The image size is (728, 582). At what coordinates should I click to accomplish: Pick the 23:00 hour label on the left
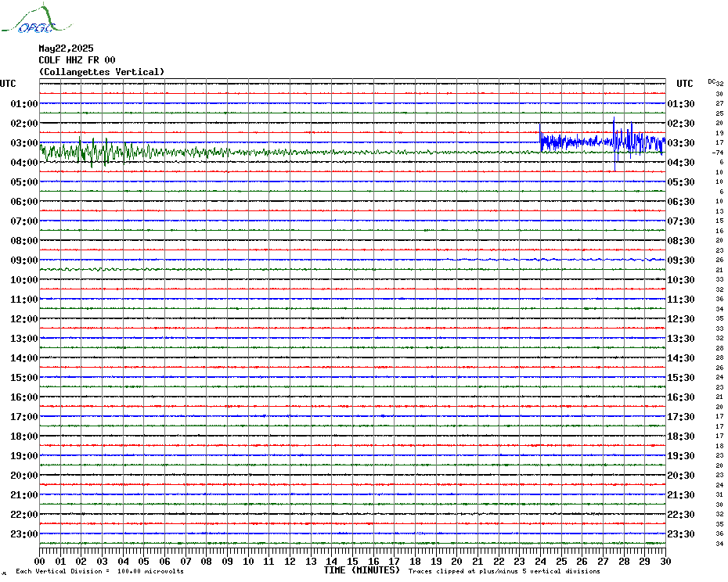click(24, 534)
